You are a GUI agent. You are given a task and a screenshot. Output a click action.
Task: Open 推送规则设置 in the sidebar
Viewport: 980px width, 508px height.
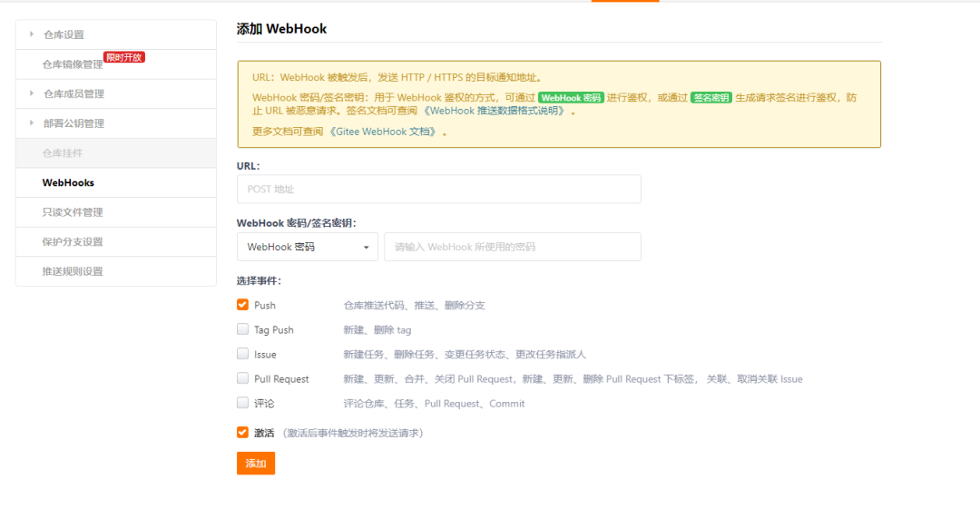[115, 271]
